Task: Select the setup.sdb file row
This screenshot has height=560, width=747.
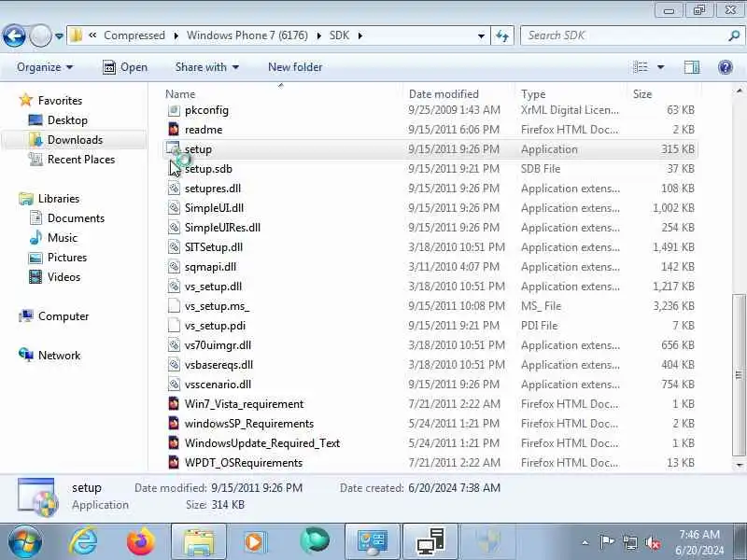Action: 430,169
